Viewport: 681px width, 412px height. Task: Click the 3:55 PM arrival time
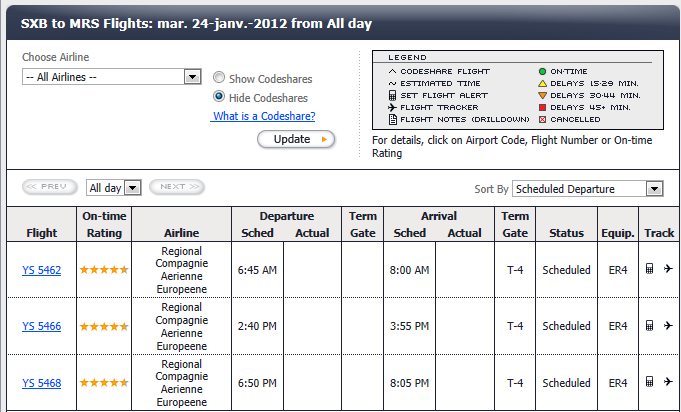point(409,326)
